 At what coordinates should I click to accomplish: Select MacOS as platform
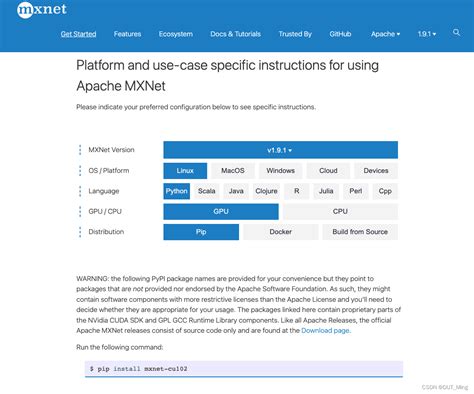pyautogui.click(x=233, y=171)
